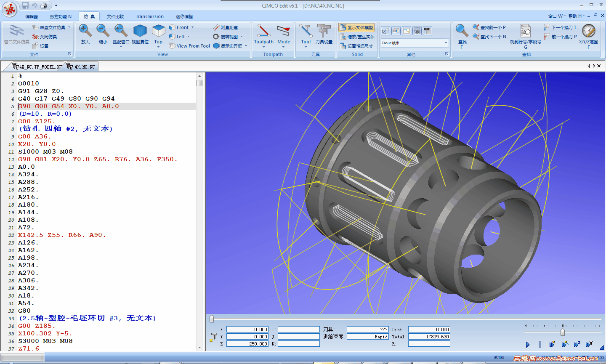This screenshot has width=606, height=364.
Task: Jump to 前一个换刀 P previous tool change
Action: [560, 37]
